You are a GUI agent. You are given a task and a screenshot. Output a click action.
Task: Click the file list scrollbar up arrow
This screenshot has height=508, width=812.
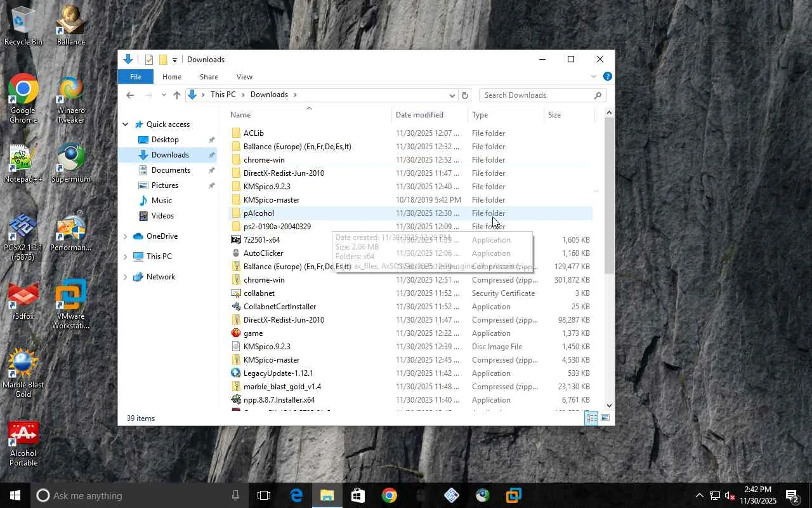[x=609, y=113]
